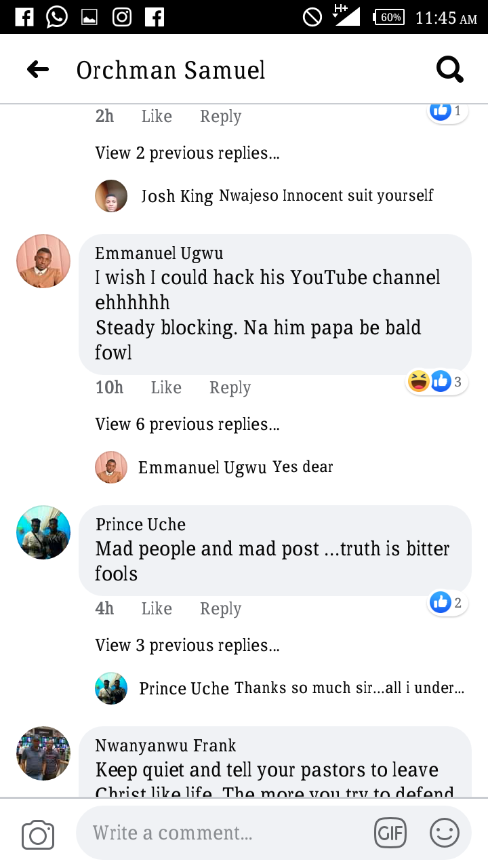Tap Prince Uche's large profile picture
This screenshot has width=488, height=868.
pos(43,532)
